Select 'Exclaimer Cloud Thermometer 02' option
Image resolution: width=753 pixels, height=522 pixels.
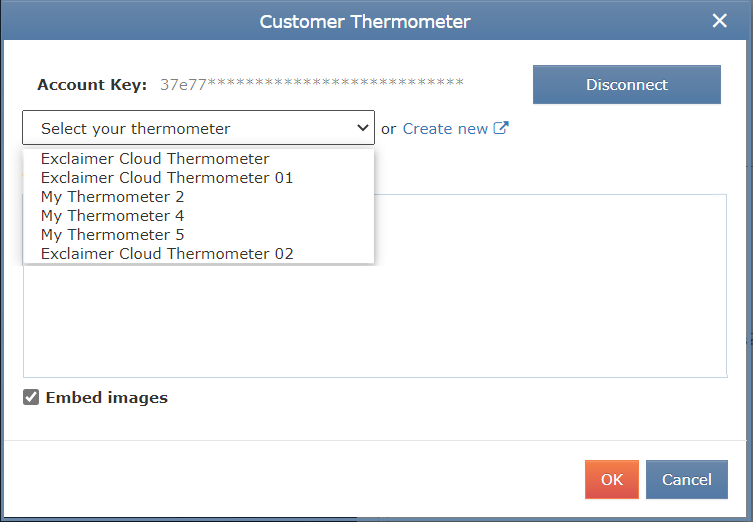pos(167,254)
